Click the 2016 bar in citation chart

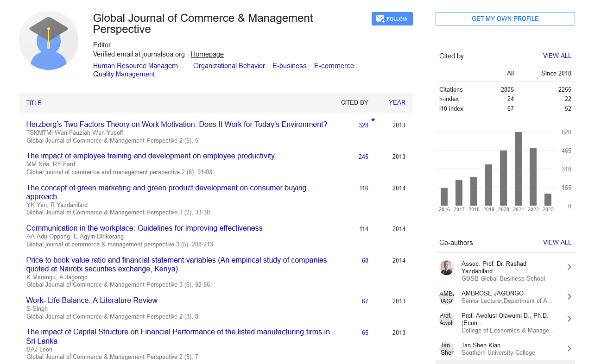click(x=444, y=197)
